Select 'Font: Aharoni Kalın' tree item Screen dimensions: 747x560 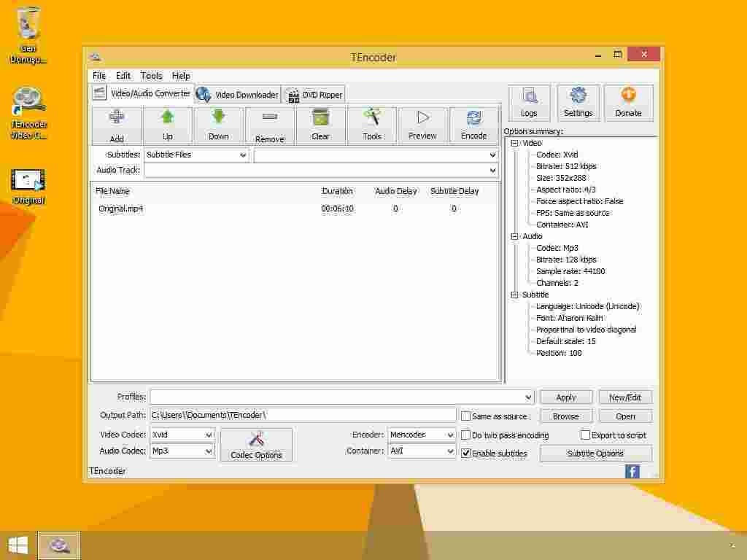click(x=569, y=318)
